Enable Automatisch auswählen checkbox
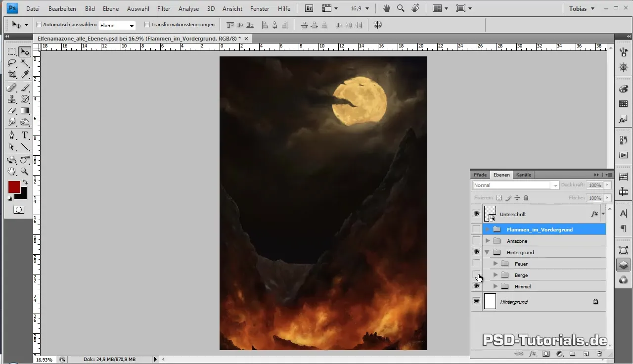Image resolution: width=633 pixels, height=364 pixels. (39, 24)
